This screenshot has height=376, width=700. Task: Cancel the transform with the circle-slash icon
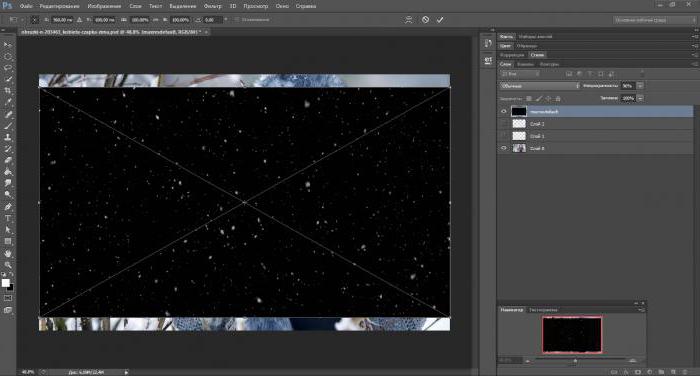[x=425, y=20]
